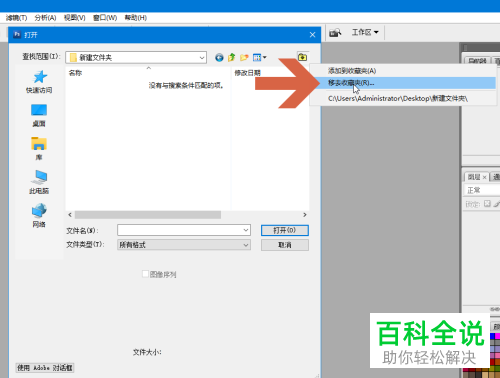This screenshot has height=378, width=500.
Task: Click the 使用 Adobe 对话框 button
Action: click(45, 368)
